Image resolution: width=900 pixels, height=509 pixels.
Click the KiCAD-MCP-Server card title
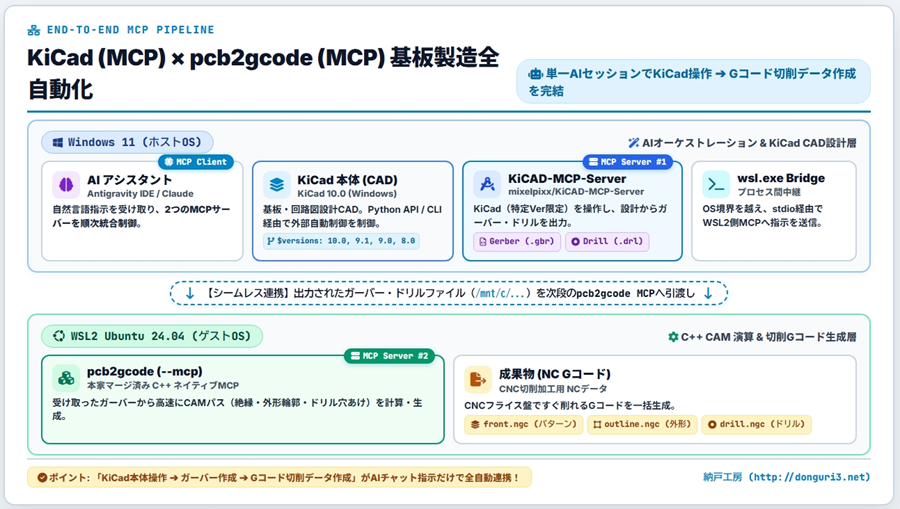pos(567,178)
